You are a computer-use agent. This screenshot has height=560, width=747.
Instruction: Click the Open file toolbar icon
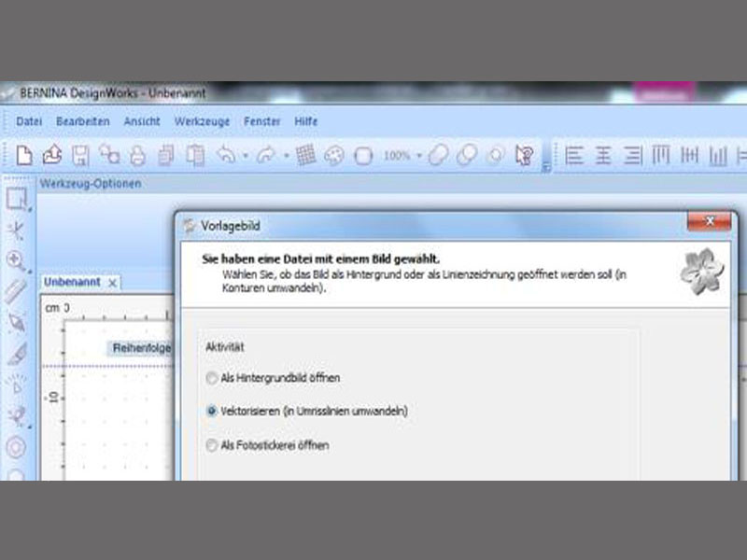click(52, 155)
